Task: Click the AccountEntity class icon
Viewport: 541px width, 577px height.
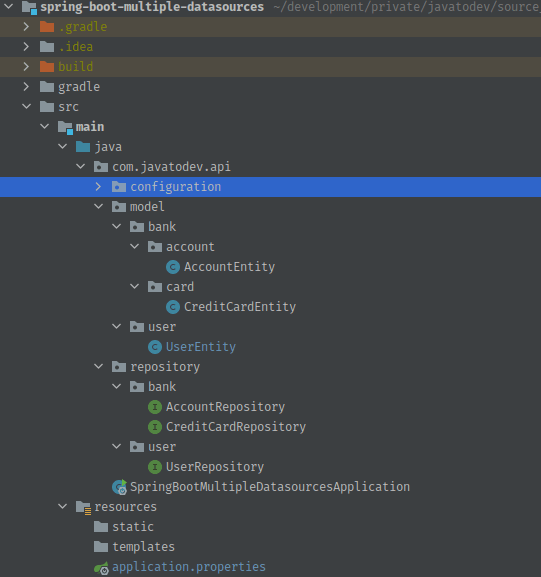Action: pyautogui.click(x=173, y=267)
